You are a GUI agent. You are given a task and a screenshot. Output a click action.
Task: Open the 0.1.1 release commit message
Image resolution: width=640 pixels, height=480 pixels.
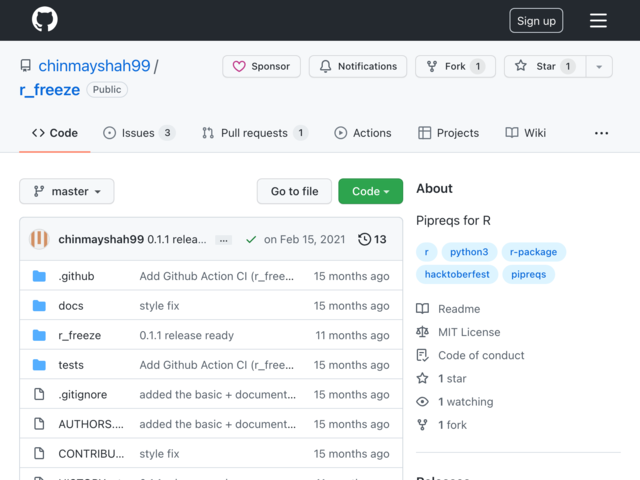(176, 239)
